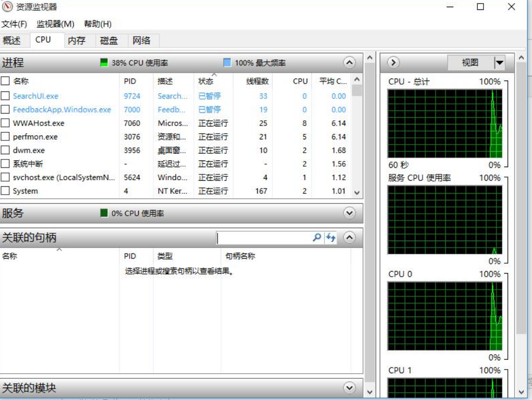Open the 帮助(H) menu
Screen dimensions: 532x400
coord(98,24)
